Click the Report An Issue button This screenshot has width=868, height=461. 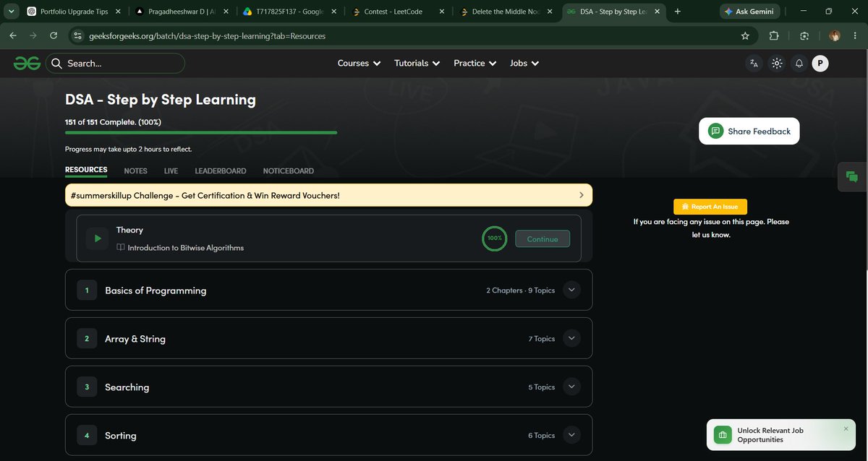coord(710,207)
